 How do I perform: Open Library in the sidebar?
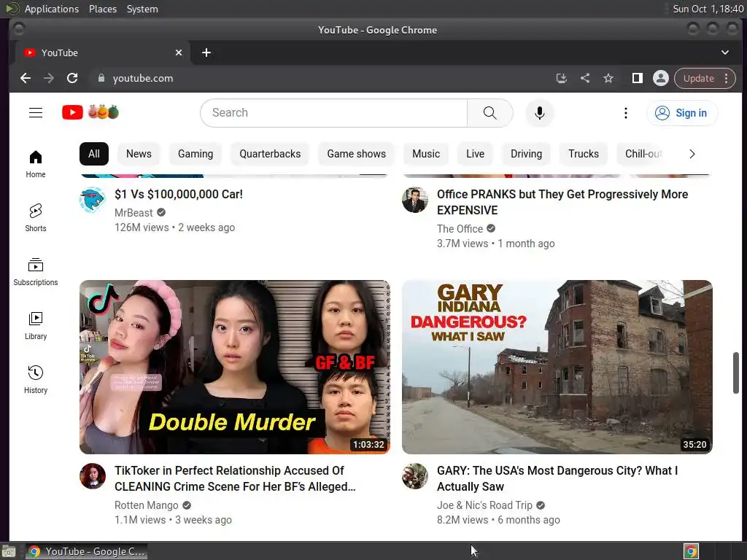(36, 326)
